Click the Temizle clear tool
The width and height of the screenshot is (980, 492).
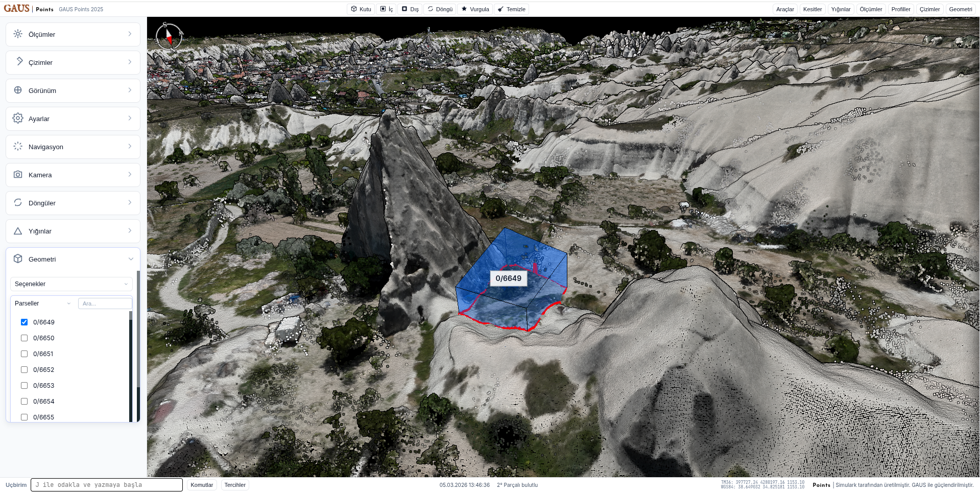coord(511,9)
